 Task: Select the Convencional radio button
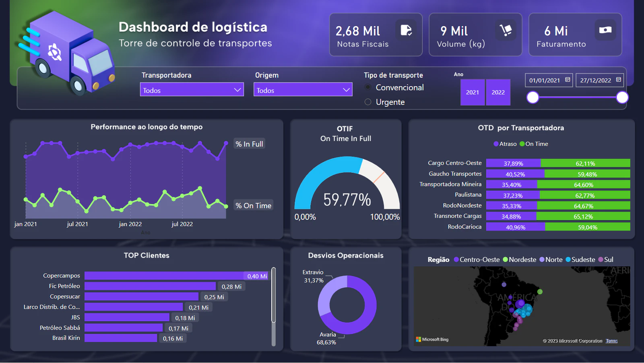[368, 87]
